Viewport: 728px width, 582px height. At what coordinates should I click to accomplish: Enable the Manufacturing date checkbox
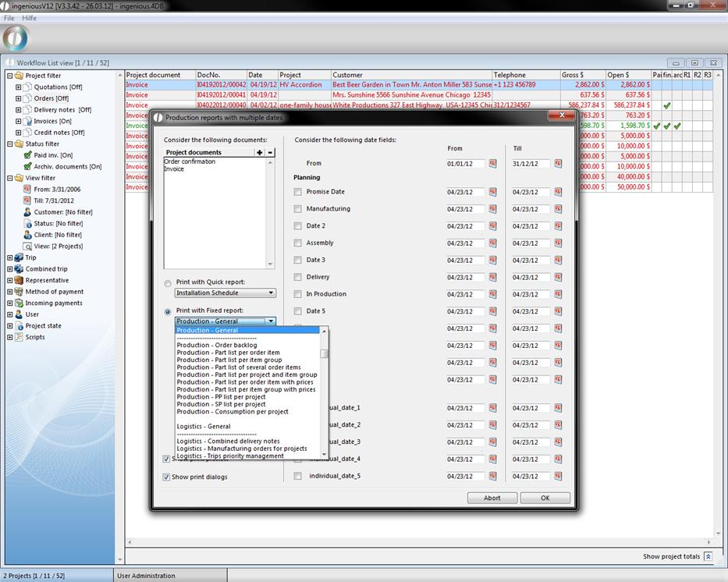pos(297,209)
